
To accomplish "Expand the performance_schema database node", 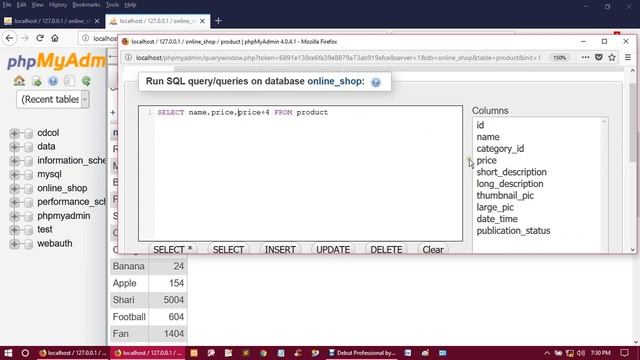I will coord(14,202).
